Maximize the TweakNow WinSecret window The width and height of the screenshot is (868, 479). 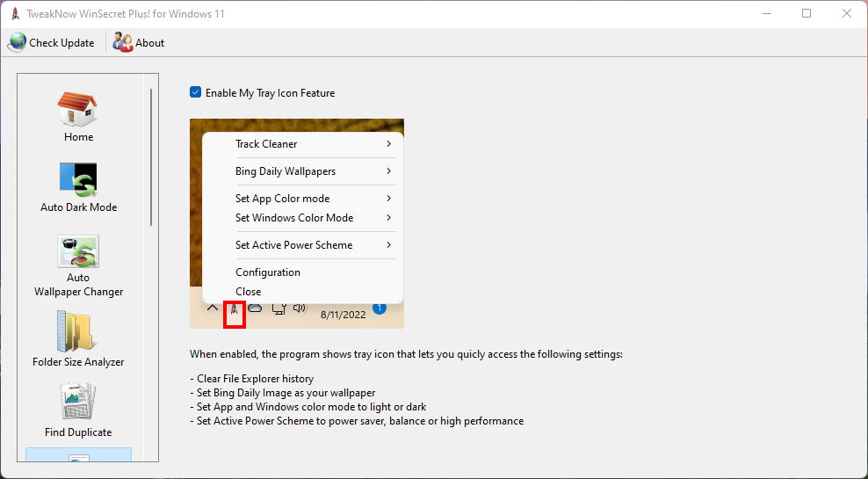click(807, 13)
